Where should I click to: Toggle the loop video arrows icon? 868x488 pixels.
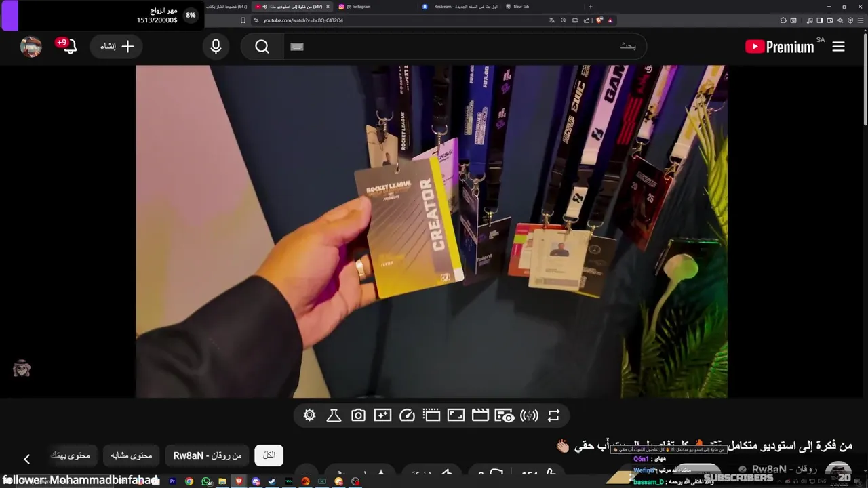click(x=553, y=415)
